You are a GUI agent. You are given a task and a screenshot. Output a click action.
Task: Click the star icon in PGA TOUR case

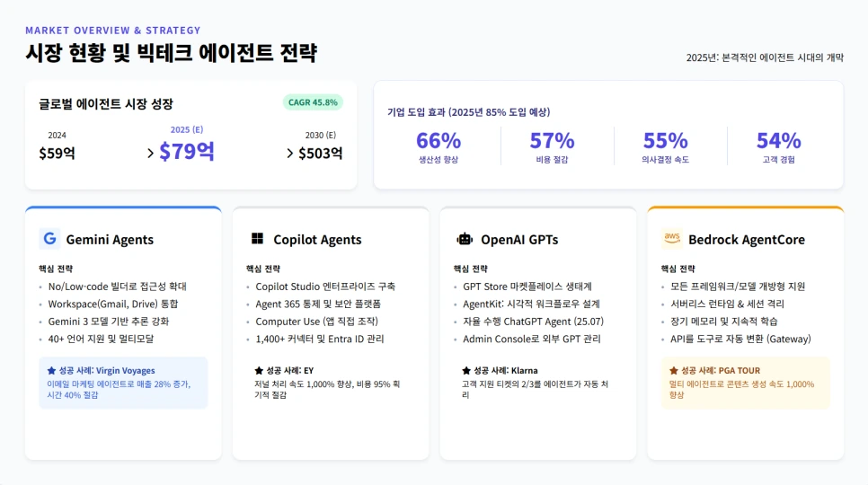[674, 371]
